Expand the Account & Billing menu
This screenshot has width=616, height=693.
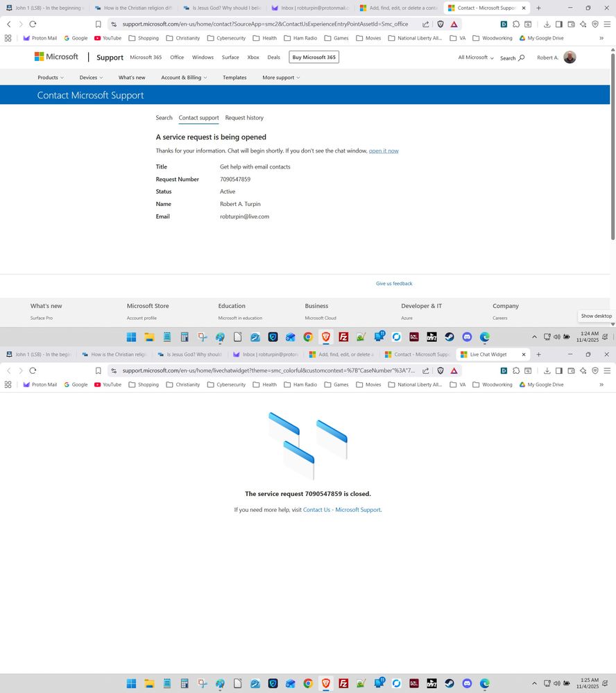(x=184, y=77)
